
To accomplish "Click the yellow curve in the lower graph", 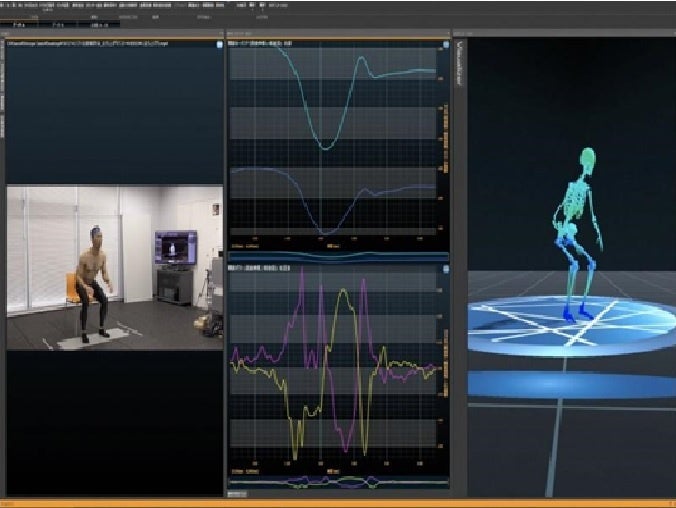I will click(344, 292).
